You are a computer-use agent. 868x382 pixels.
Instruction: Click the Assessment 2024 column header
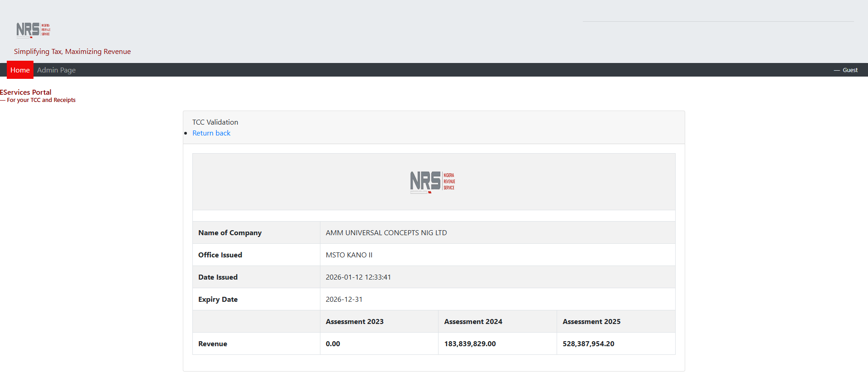point(473,322)
